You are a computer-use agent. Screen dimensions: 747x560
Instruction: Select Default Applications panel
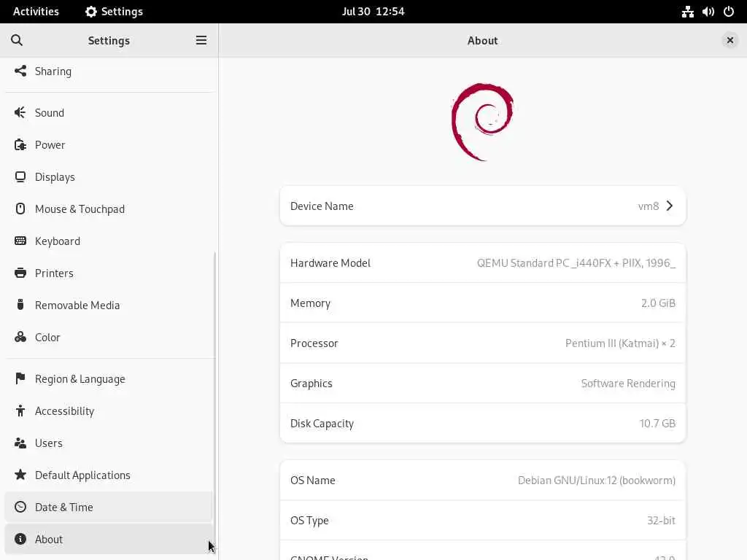(109, 475)
